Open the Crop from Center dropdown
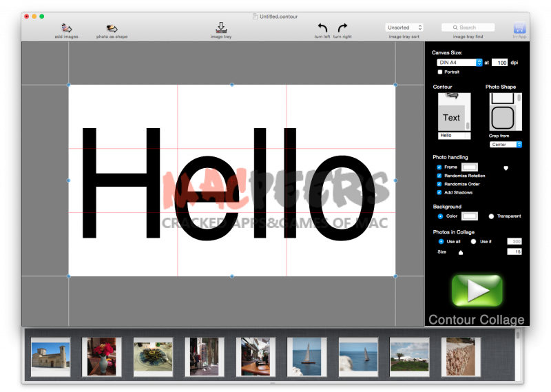The image size is (551, 392). coord(506,145)
